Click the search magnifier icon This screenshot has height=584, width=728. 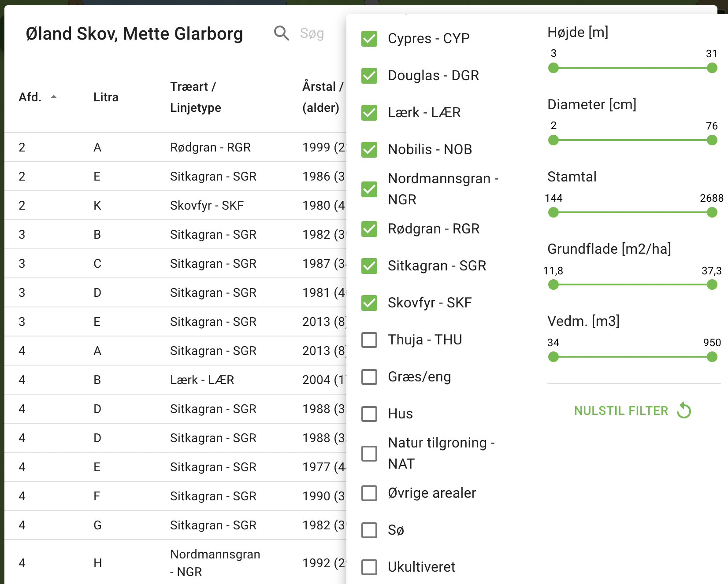[281, 33]
